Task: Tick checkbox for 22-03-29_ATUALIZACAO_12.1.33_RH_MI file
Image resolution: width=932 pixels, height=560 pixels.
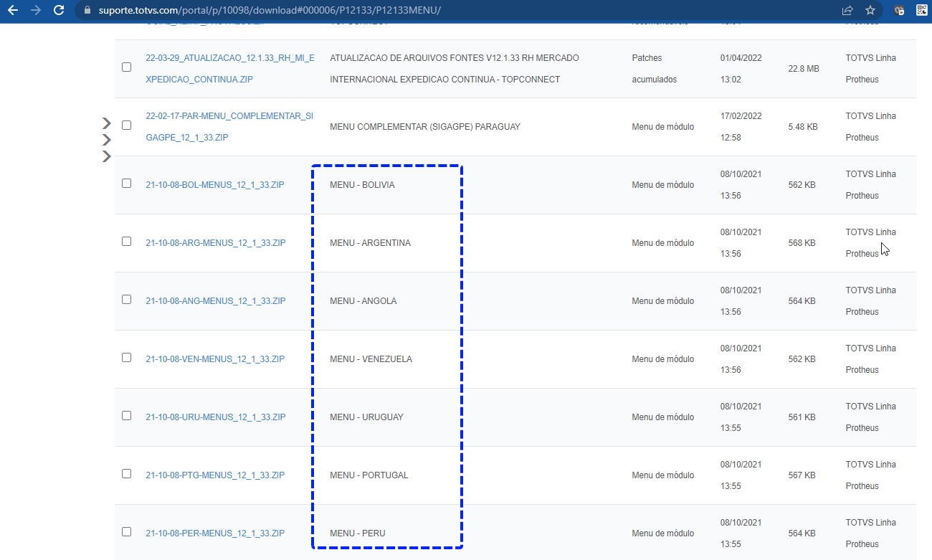Action: pos(127,67)
